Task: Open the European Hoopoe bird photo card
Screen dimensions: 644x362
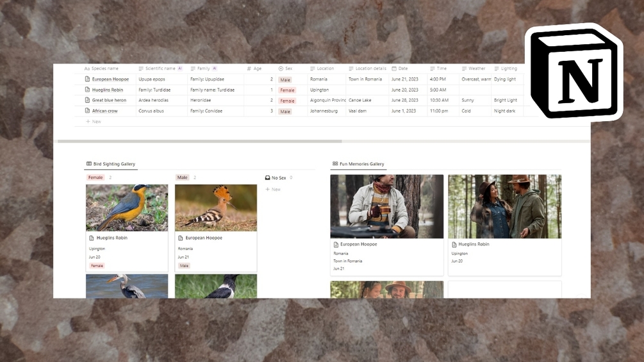Action: [x=216, y=208]
